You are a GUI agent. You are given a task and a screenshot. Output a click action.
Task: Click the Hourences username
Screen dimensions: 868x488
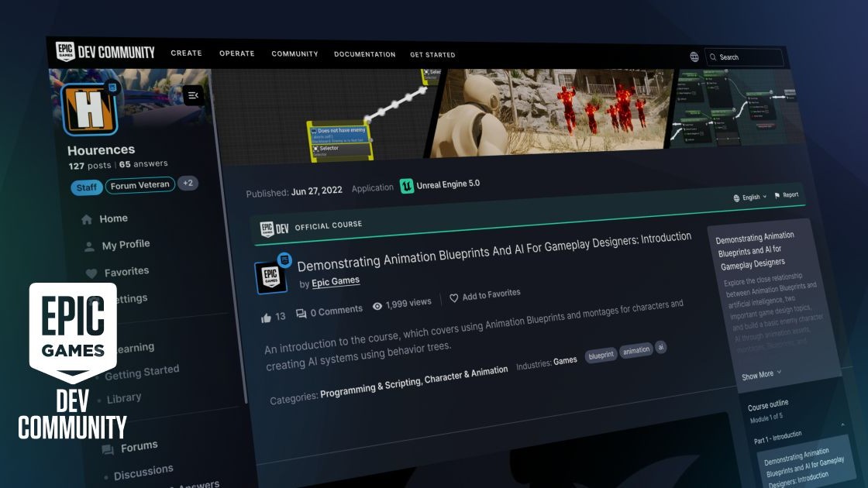(101, 150)
